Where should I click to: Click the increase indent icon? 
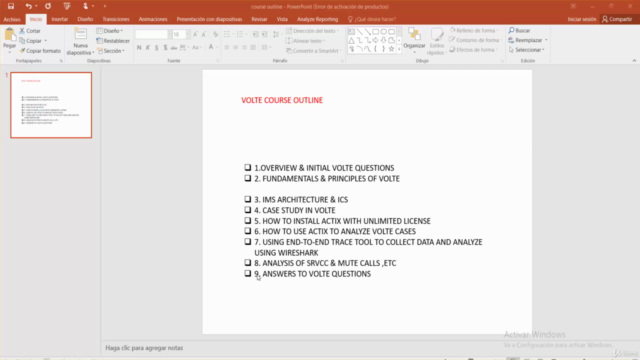(264, 34)
